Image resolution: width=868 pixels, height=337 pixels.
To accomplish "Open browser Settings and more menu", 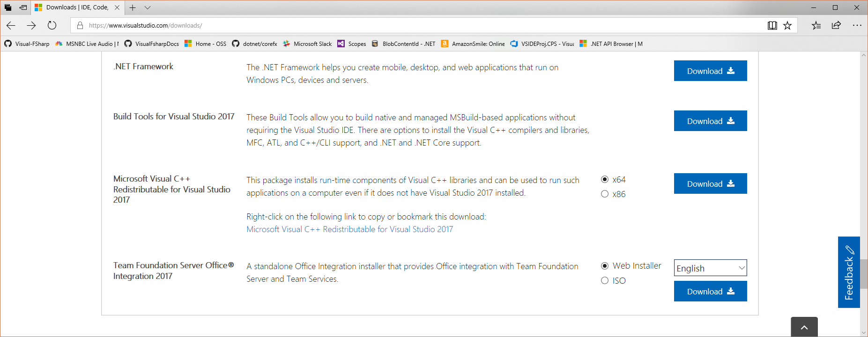I will pyautogui.click(x=857, y=25).
